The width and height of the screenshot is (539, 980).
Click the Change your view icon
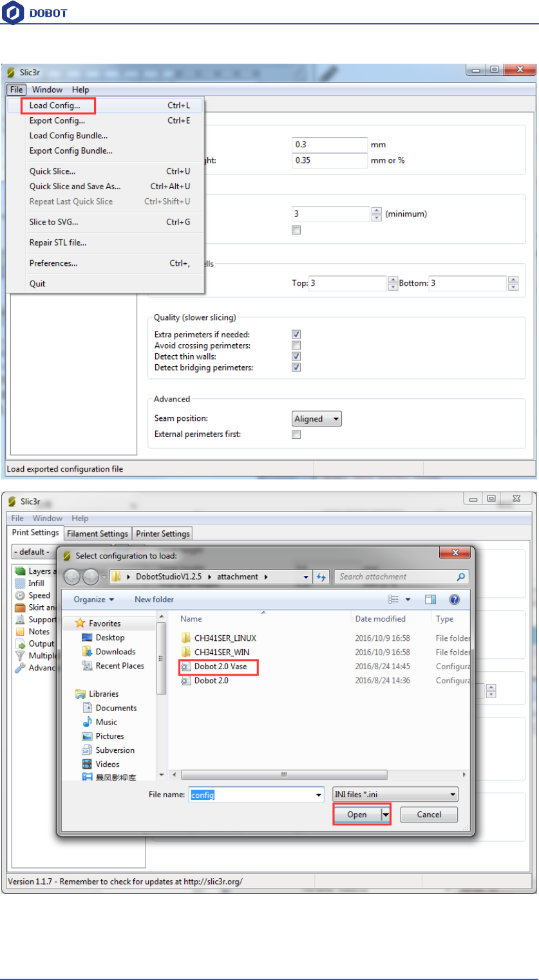click(x=393, y=599)
